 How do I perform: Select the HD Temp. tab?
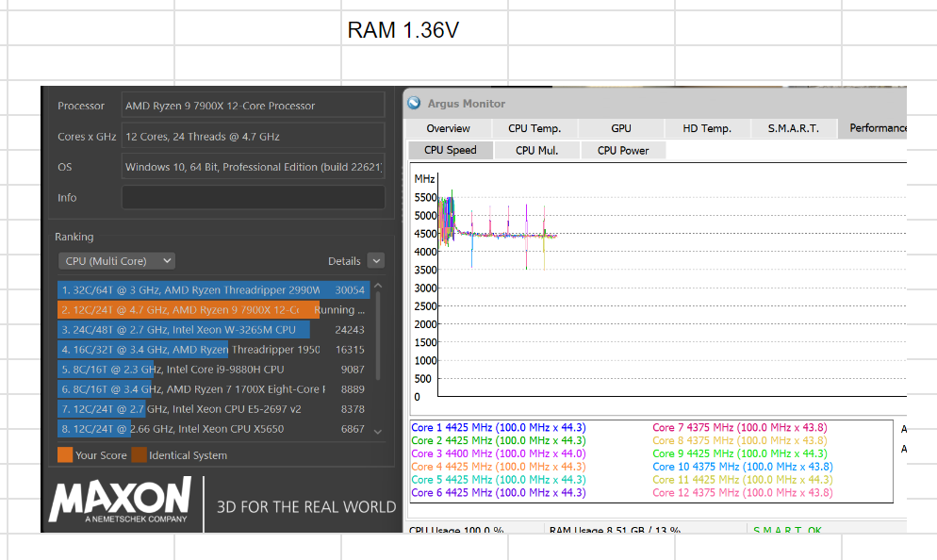pyautogui.click(x=707, y=128)
